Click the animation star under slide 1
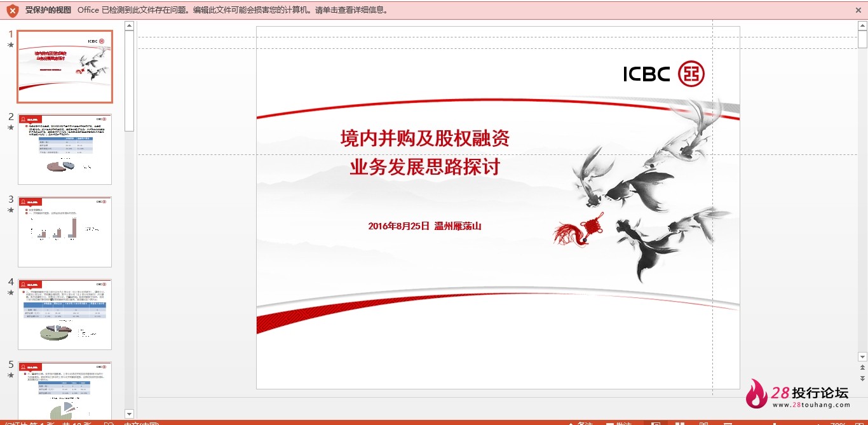The image size is (868, 425). (10, 45)
